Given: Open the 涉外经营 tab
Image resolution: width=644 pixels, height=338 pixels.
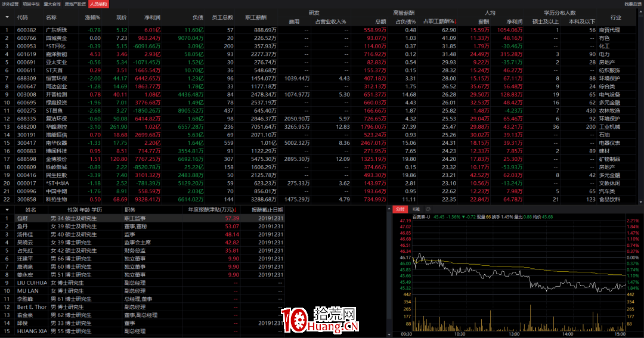Looking at the screenshot, I should tap(10, 4).
